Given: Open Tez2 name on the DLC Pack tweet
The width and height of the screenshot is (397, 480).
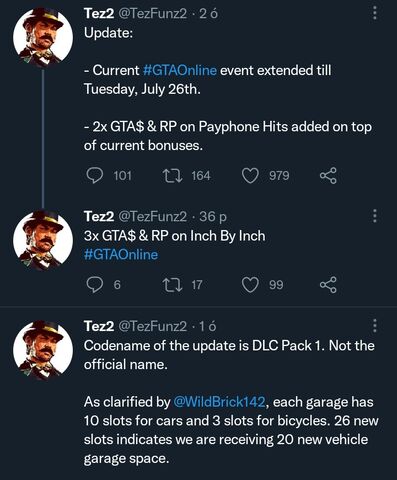Looking at the screenshot, I should click(99, 326).
